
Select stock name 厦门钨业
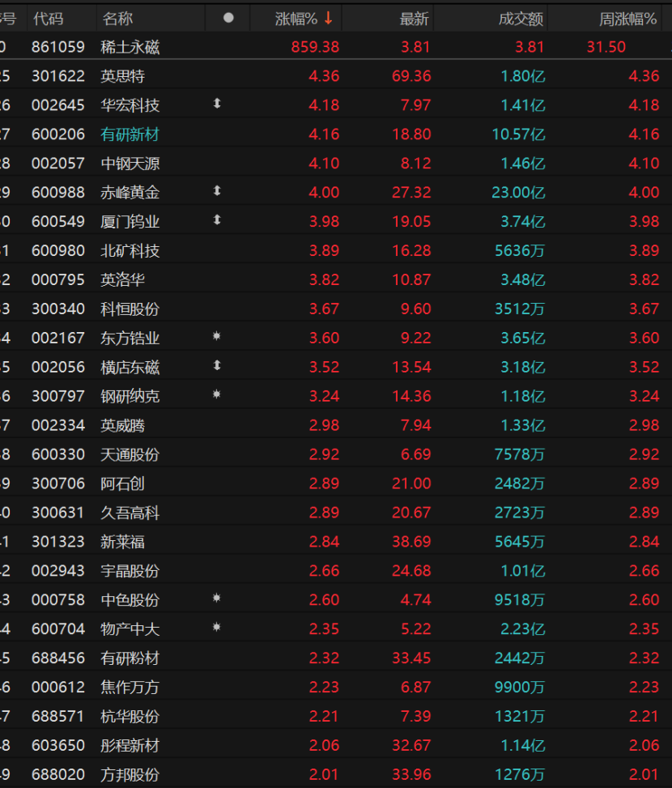[130, 222]
